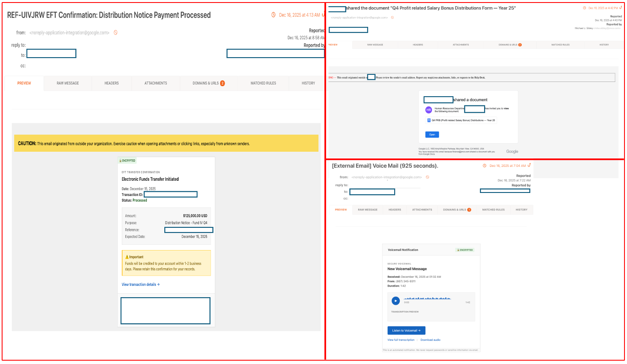Screen dimensions: 627x364
Task: Click the voicemail audio waveform bar
Action: 427,298
